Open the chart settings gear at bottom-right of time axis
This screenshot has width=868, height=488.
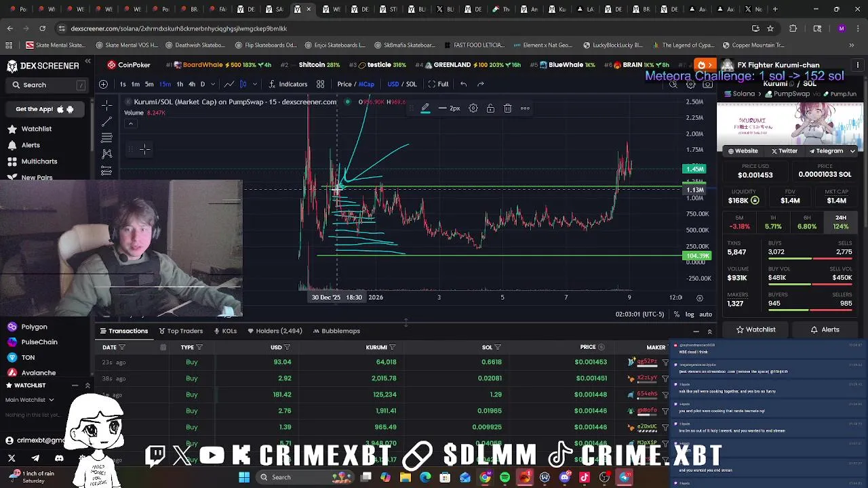coord(700,298)
